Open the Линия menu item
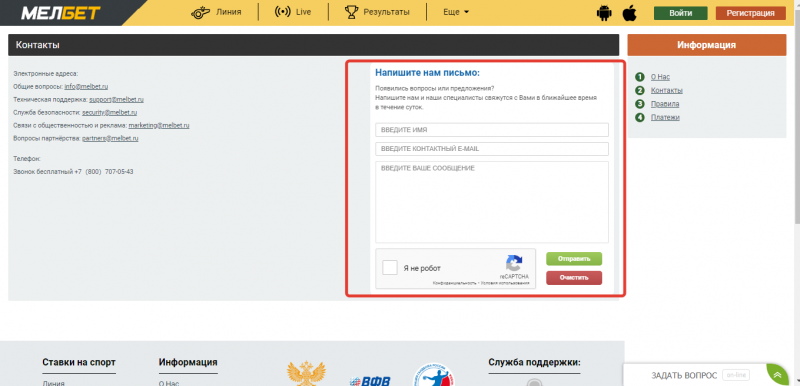This screenshot has width=800, height=386. point(229,12)
